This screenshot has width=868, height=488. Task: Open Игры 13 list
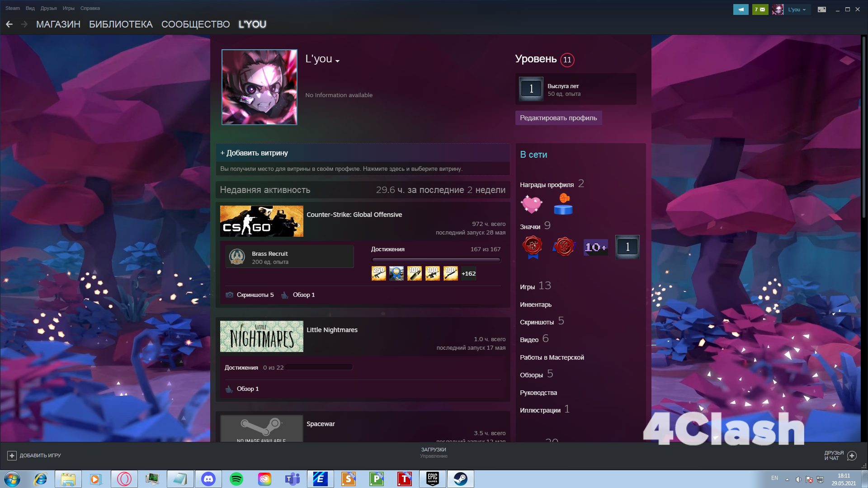coord(536,286)
